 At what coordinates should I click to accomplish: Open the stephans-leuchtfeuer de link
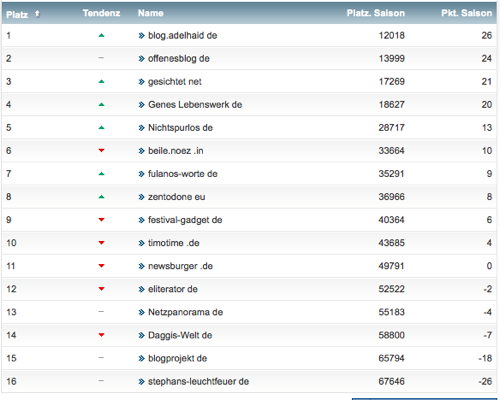pos(198,381)
